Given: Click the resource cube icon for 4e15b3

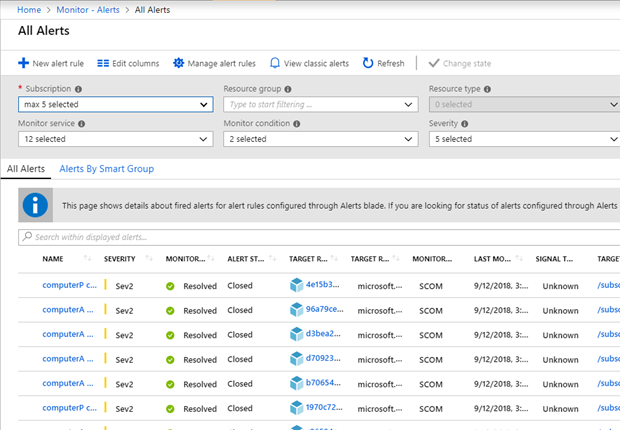Looking at the screenshot, I should coord(296,285).
